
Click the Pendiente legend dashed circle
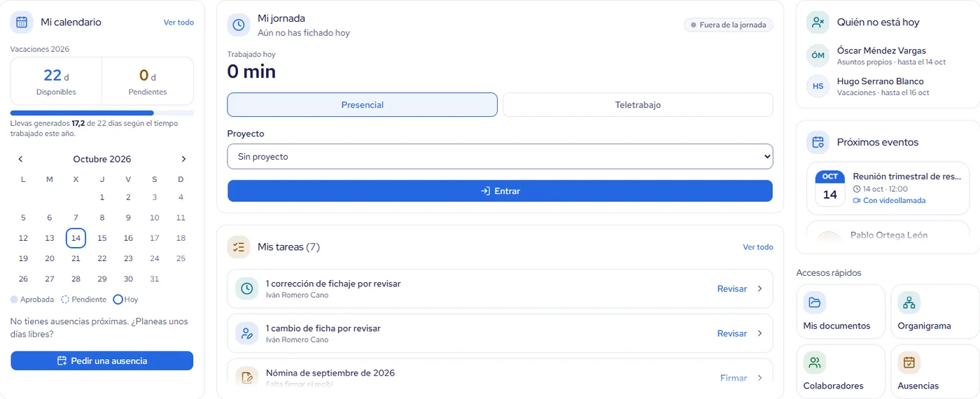(x=65, y=300)
